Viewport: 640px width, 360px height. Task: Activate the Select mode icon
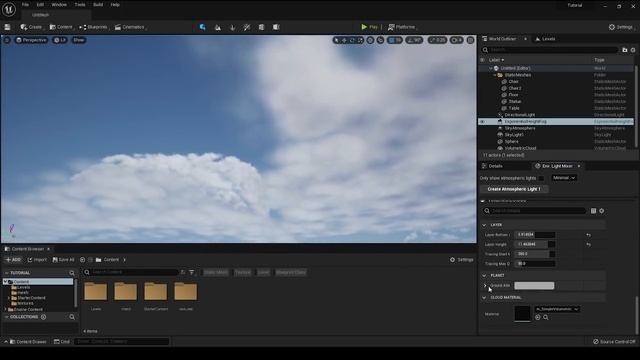tap(202, 27)
